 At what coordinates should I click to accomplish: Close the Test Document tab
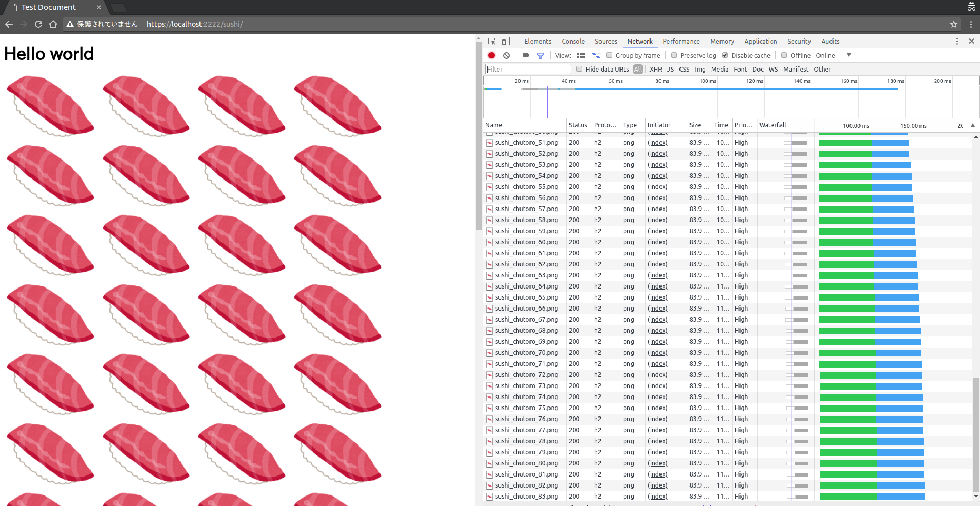[99, 7]
